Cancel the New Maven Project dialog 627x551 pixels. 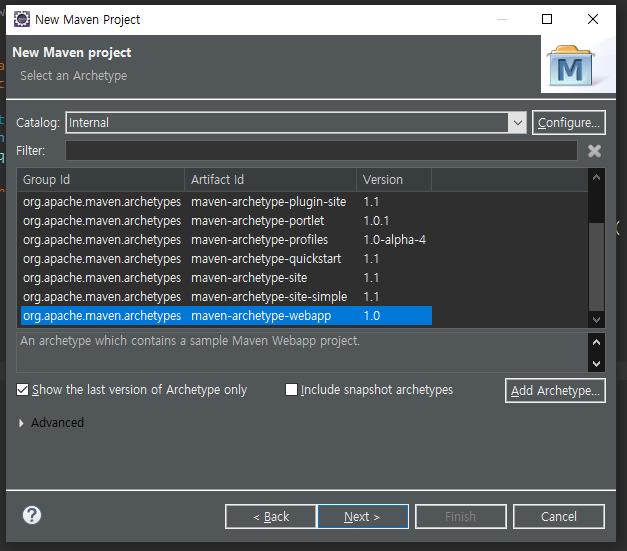[559, 517]
